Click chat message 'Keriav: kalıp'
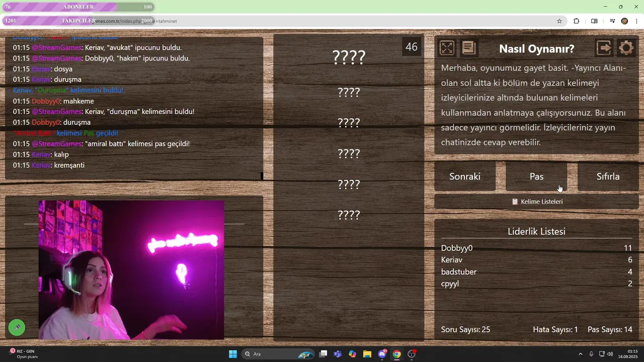 [41, 154]
